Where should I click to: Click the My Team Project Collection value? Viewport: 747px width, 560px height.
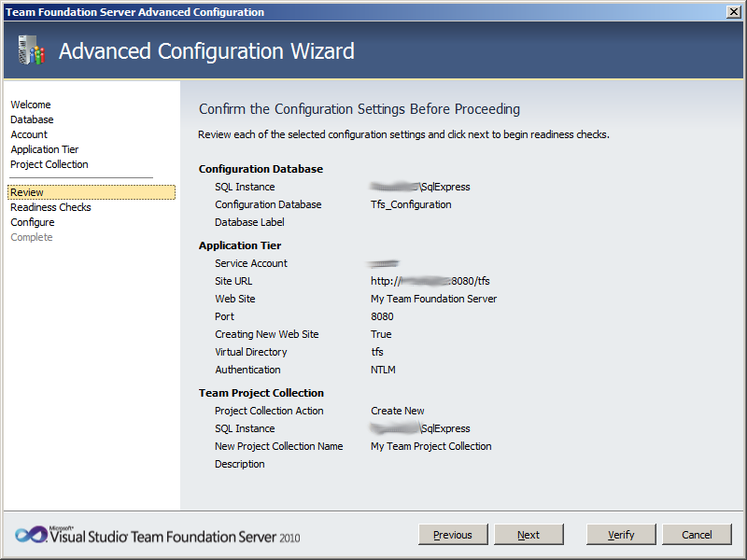(431, 446)
